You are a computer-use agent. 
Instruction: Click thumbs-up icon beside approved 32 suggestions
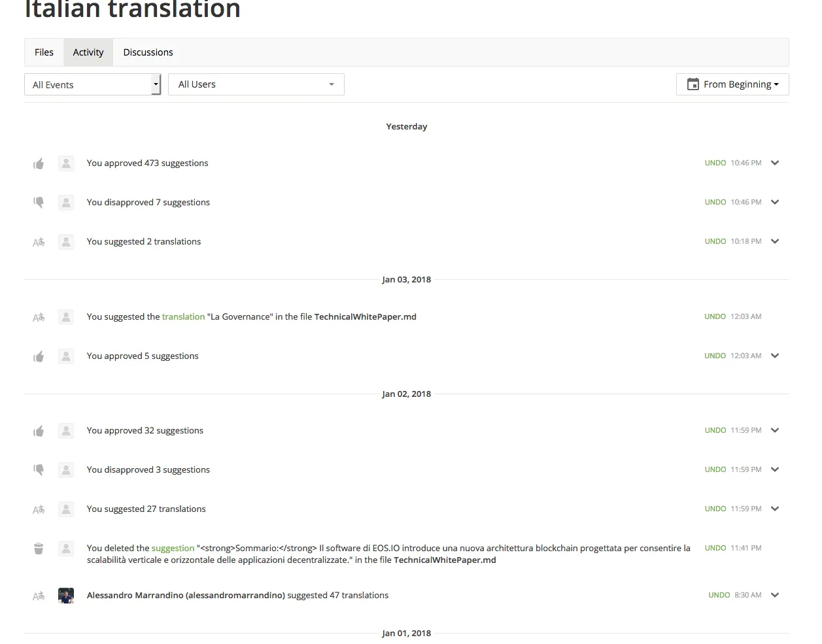click(x=39, y=431)
